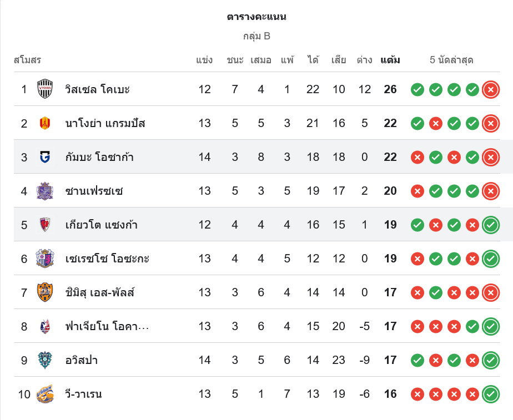Open วิสเซล โคเบะ team link
Viewport: 513px width, 420px height.
coord(97,89)
